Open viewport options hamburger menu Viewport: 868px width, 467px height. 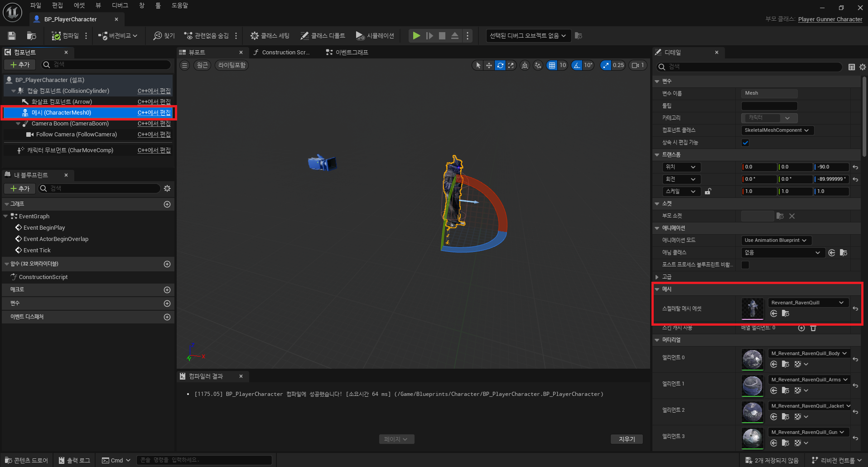184,65
